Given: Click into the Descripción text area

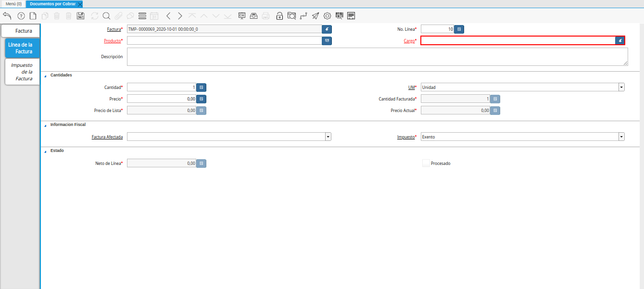Looking at the screenshot, I should click(x=378, y=57).
